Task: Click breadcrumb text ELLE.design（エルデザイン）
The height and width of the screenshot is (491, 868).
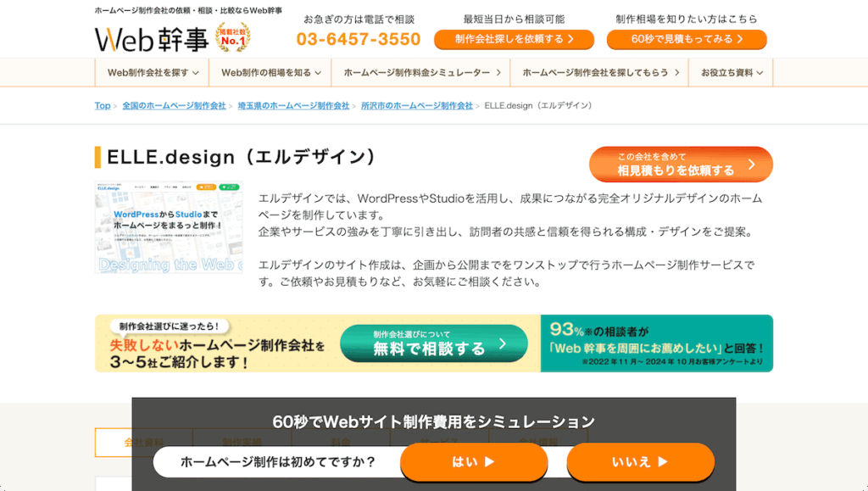Action: [x=540, y=105]
